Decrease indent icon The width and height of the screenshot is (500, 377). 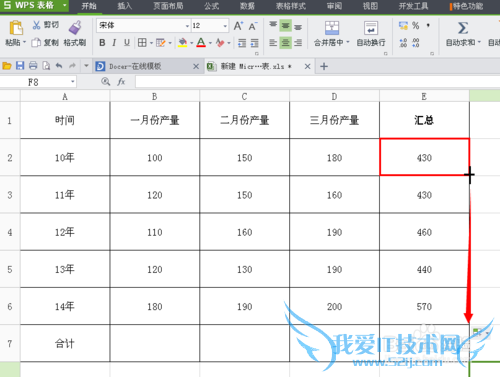point(242,43)
